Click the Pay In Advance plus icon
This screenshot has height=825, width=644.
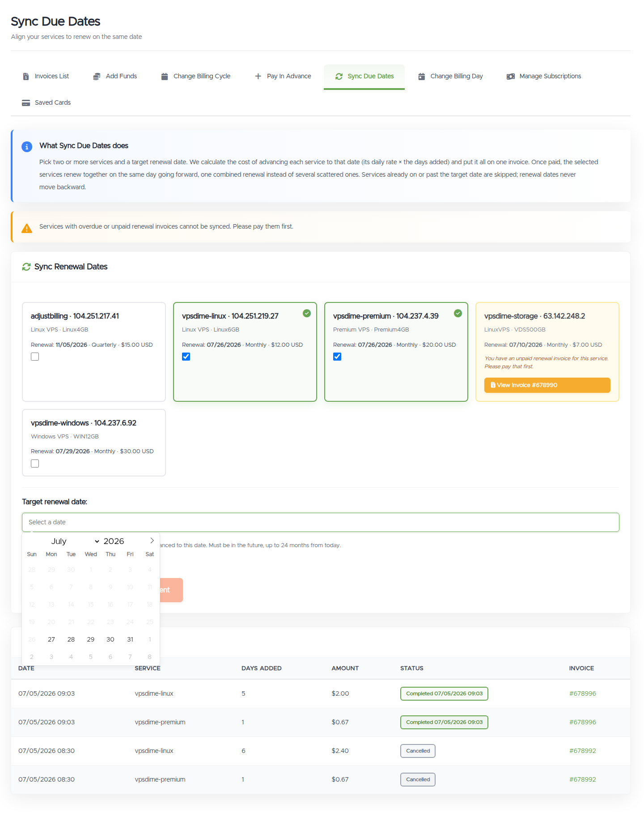pyautogui.click(x=258, y=77)
